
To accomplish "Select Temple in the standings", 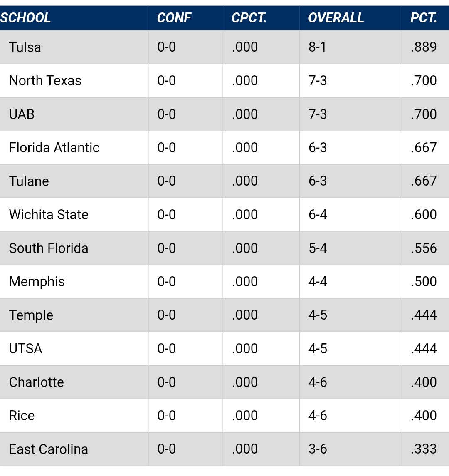I will [x=31, y=315].
